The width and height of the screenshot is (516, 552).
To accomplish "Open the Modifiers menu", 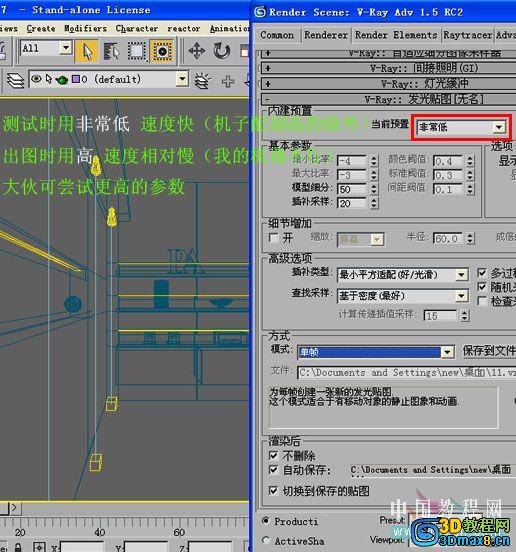I will click(86, 29).
